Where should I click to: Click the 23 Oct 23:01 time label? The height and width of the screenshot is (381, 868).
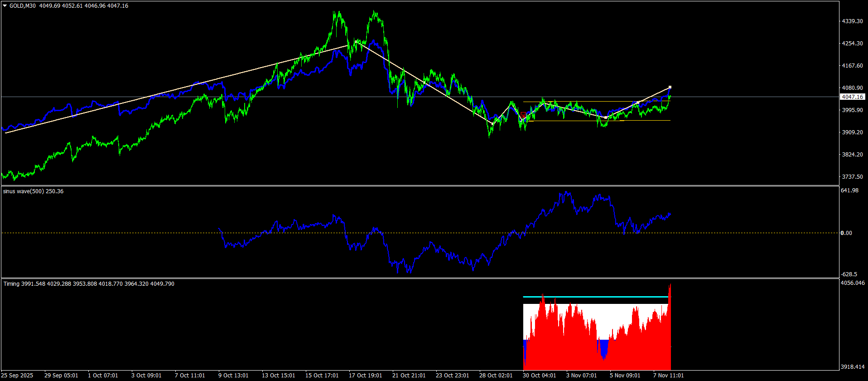pos(453,376)
